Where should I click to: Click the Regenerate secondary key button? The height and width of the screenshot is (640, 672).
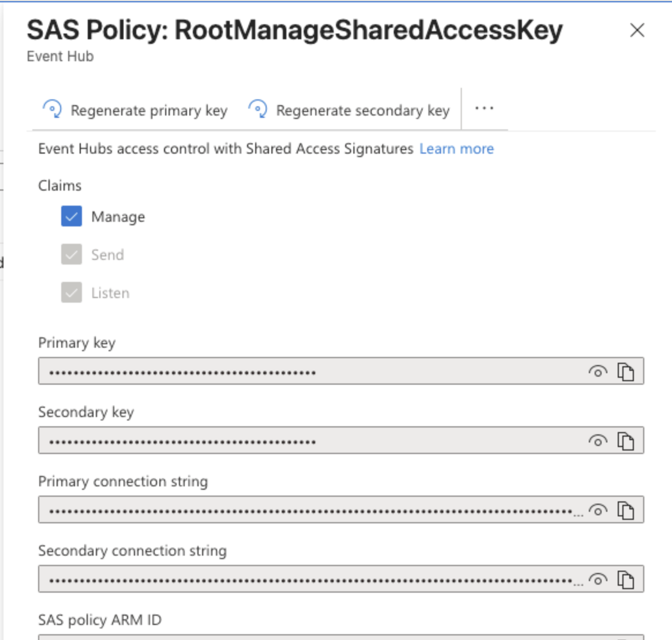click(x=349, y=110)
